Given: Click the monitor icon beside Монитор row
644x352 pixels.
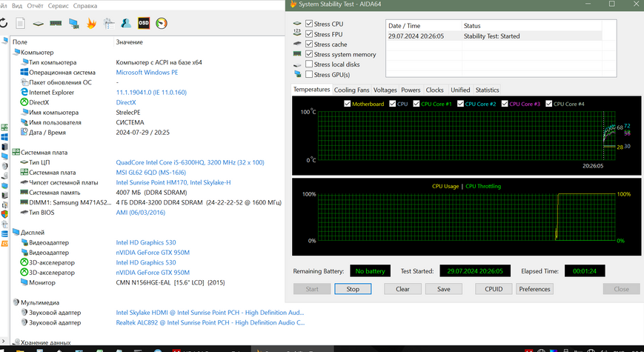Looking at the screenshot, I should pos(24,282).
